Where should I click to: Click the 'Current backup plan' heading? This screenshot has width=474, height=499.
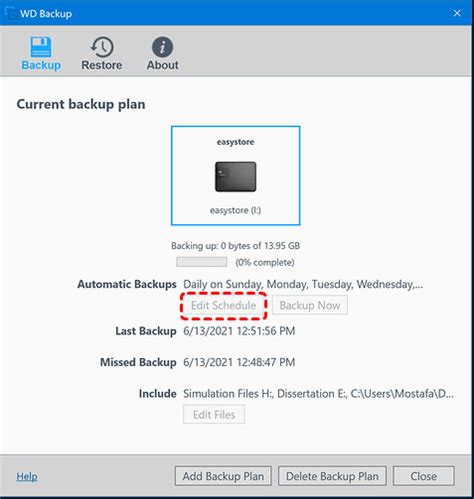[x=81, y=104]
